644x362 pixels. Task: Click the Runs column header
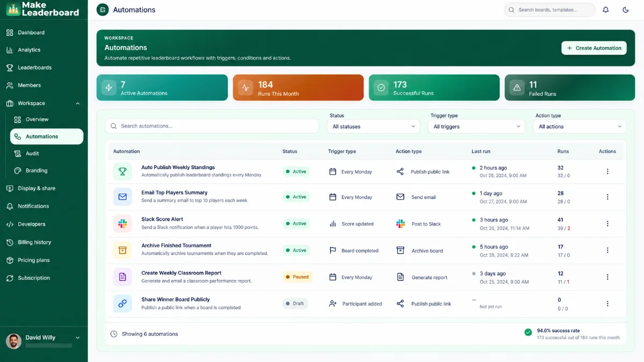(x=563, y=151)
